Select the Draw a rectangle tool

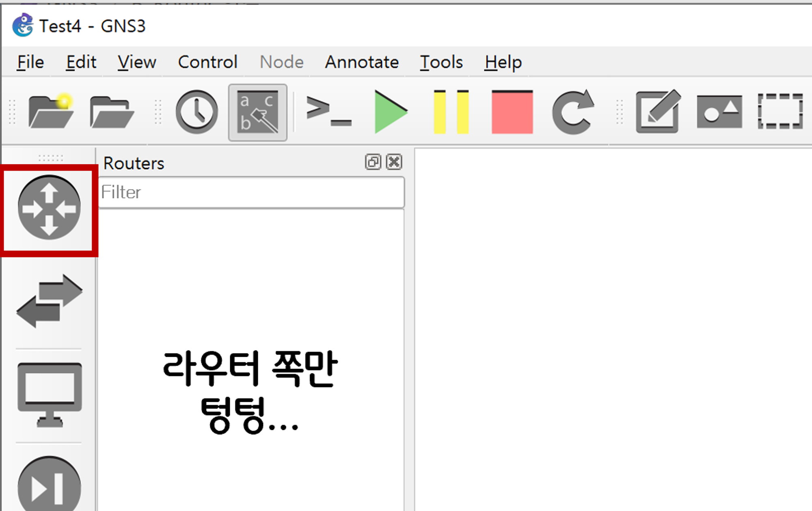pos(780,111)
